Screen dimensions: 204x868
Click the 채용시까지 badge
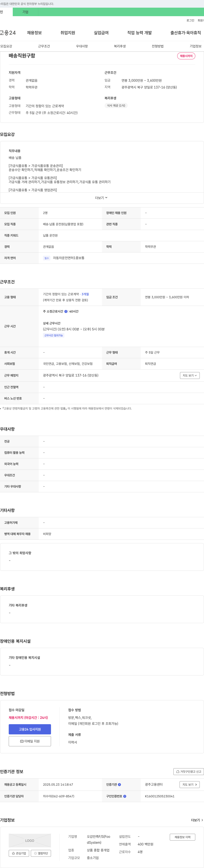[x=186, y=56]
